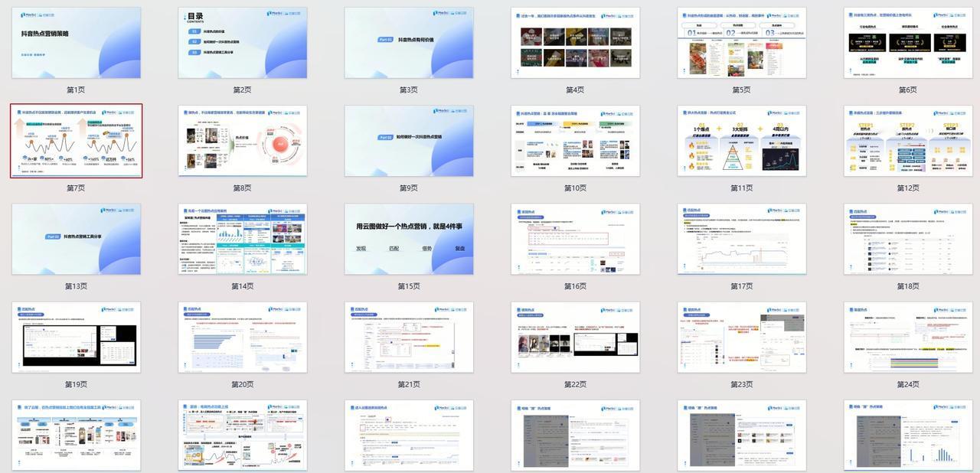Open slide thumbnail 第5页
This screenshot has width=980, height=473.
pos(742,43)
